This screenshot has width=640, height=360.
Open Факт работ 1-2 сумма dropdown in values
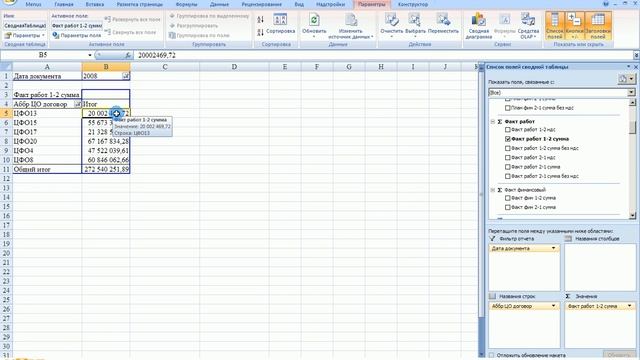tap(630, 306)
